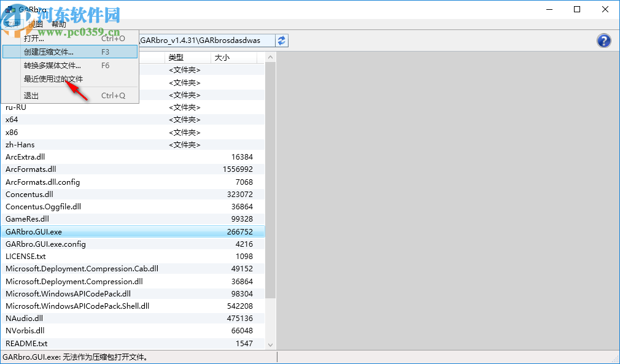Maximize the GARbro window
The image size is (620, 364).
[x=577, y=9]
